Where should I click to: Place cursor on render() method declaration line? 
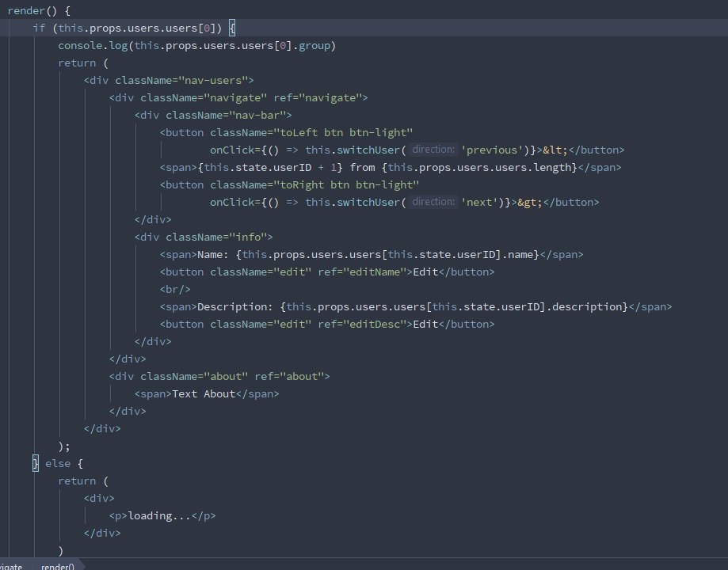pyautogui.click(x=39, y=10)
